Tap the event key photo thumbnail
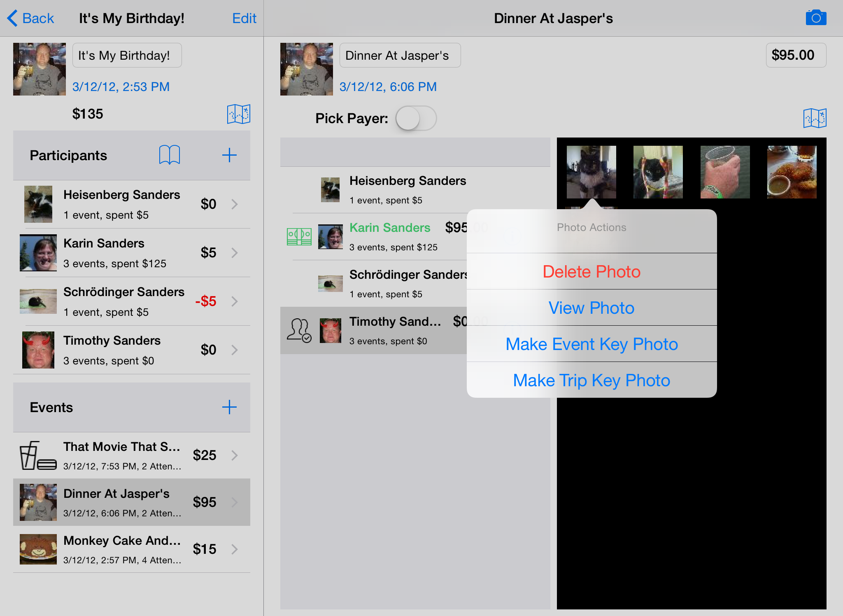The height and width of the screenshot is (616, 843). [x=307, y=69]
